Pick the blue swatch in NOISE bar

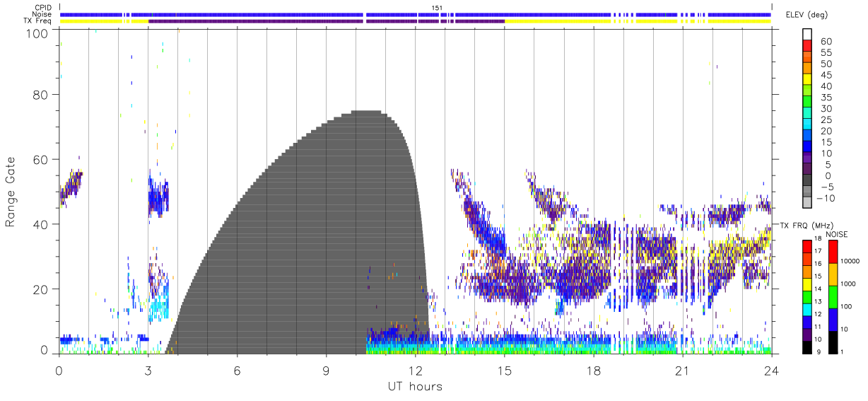[832, 320]
